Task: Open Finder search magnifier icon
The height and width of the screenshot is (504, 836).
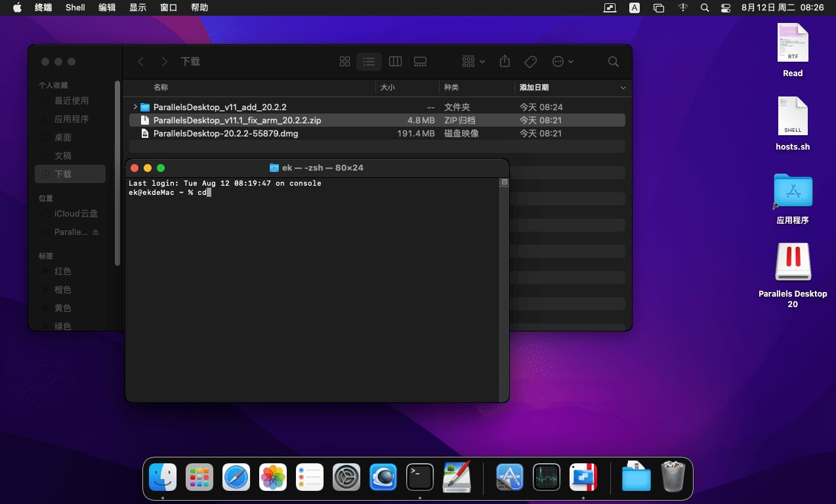Action: [613, 62]
